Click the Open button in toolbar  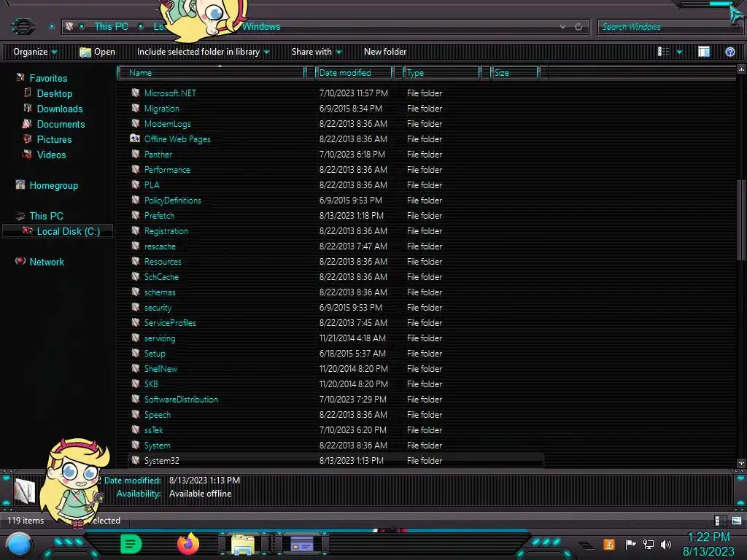tap(97, 52)
